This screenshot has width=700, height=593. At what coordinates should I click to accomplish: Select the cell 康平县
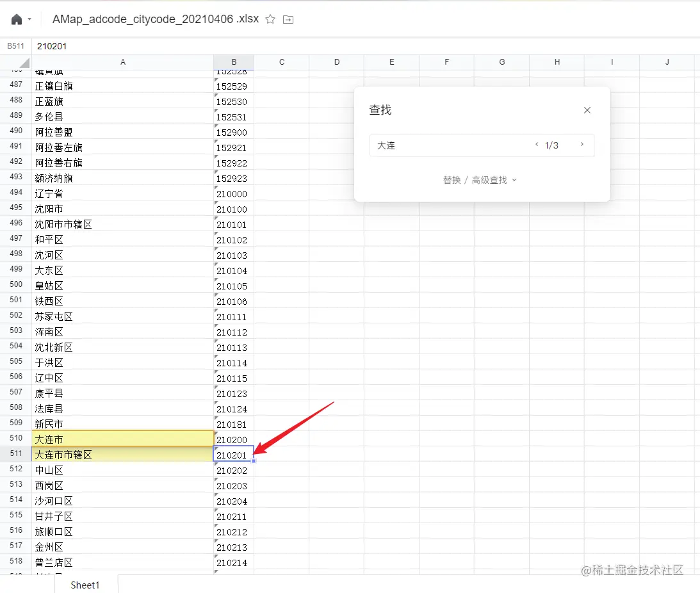click(x=123, y=393)
